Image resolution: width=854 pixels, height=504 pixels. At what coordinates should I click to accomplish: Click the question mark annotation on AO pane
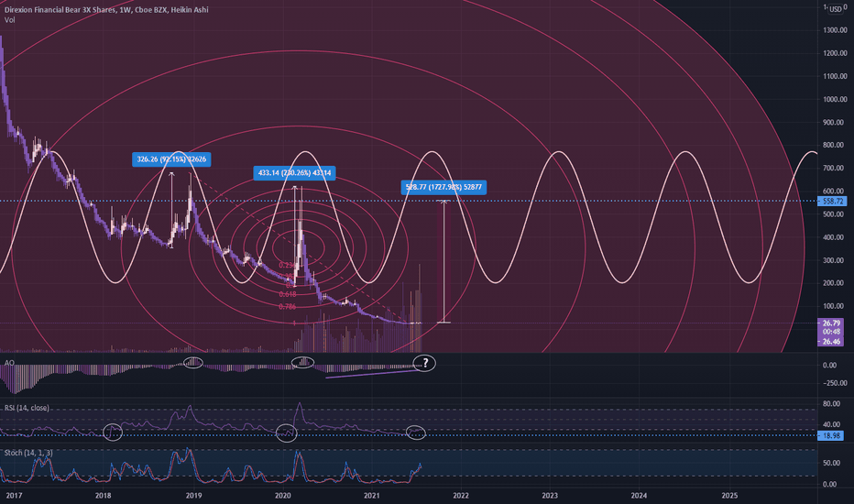425,363
